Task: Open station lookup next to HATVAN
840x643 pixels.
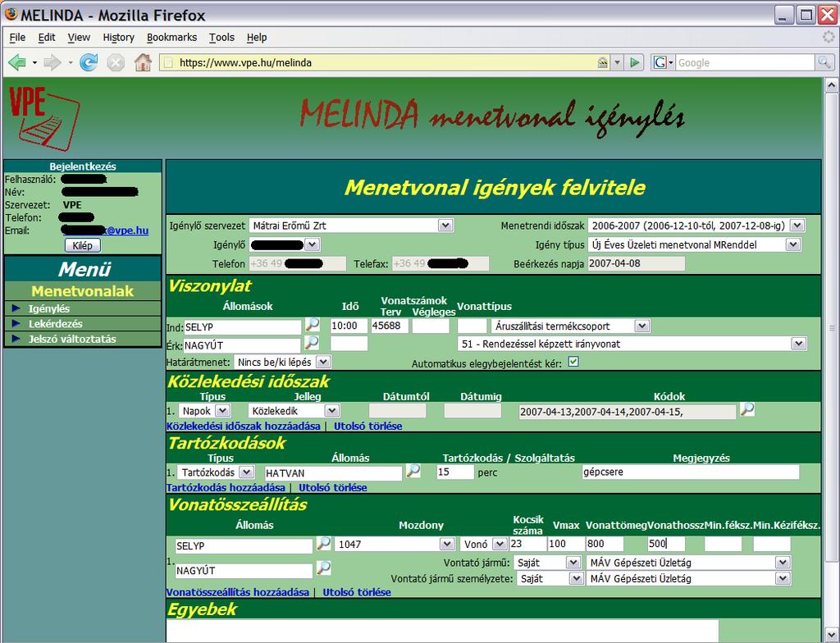Action: coord(413,472)
